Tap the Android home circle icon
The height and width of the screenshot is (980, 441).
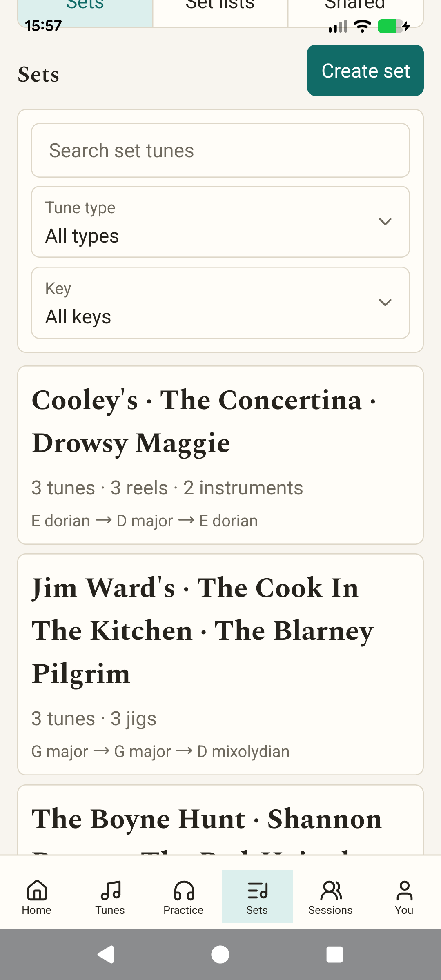[220, 954]
